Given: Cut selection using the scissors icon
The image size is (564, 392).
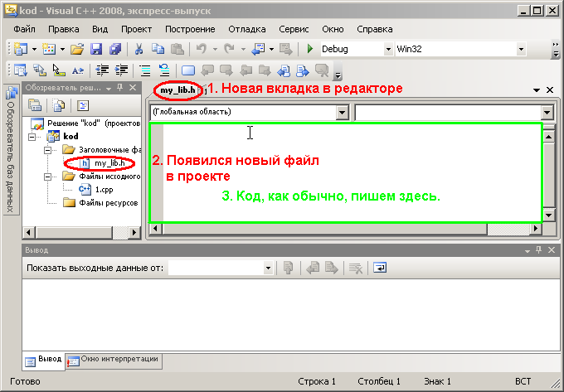Looking at the screenshot, I should click(x=139, y=49).
